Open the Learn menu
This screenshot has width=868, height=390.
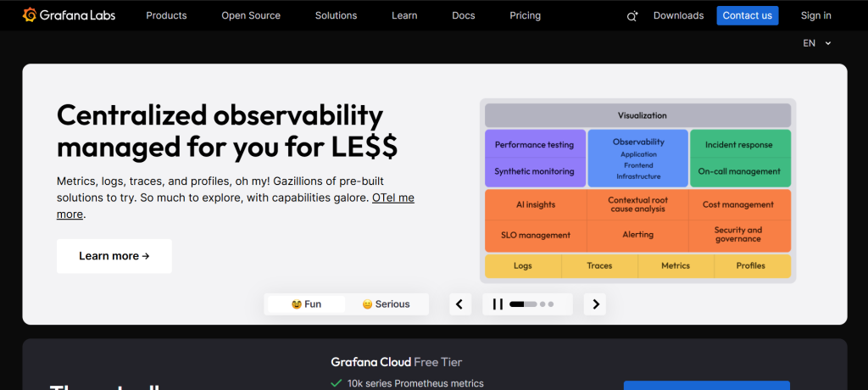click(x=404, y=15)
